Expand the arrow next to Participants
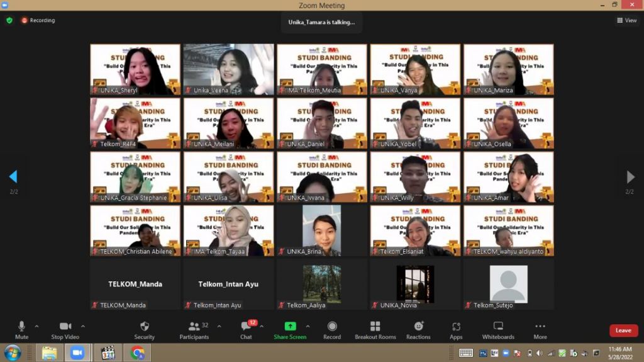Viewport: 644px width, 362px height. 219,326
